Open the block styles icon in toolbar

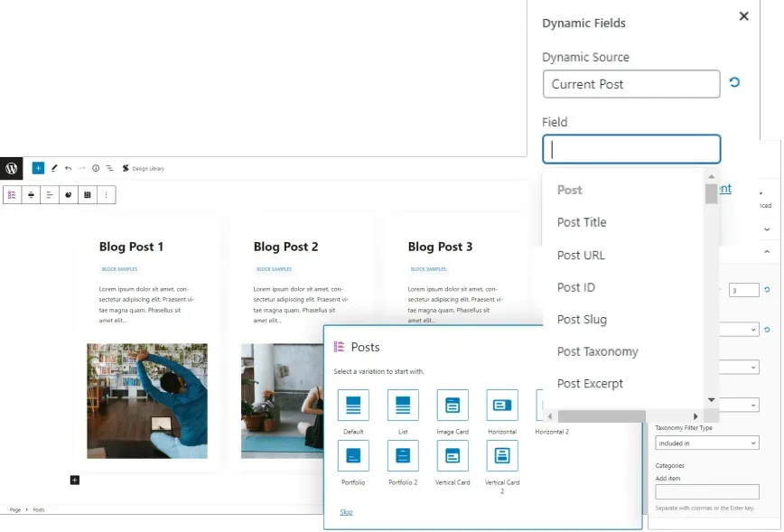[69, 195]
